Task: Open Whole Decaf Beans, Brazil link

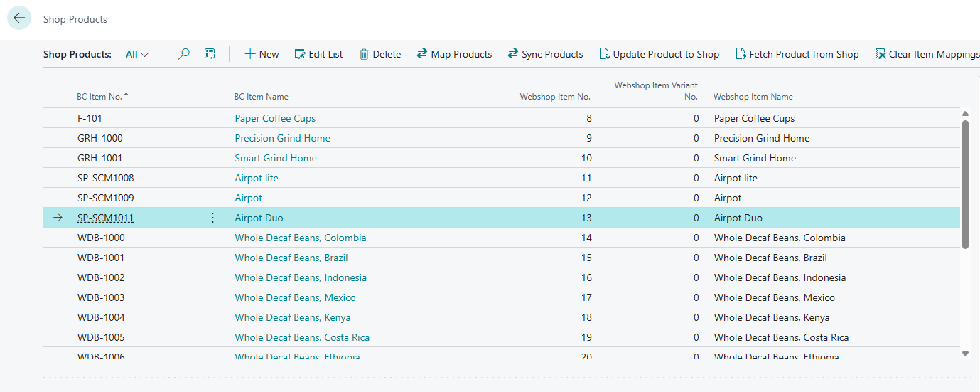Action: [291, 258]
